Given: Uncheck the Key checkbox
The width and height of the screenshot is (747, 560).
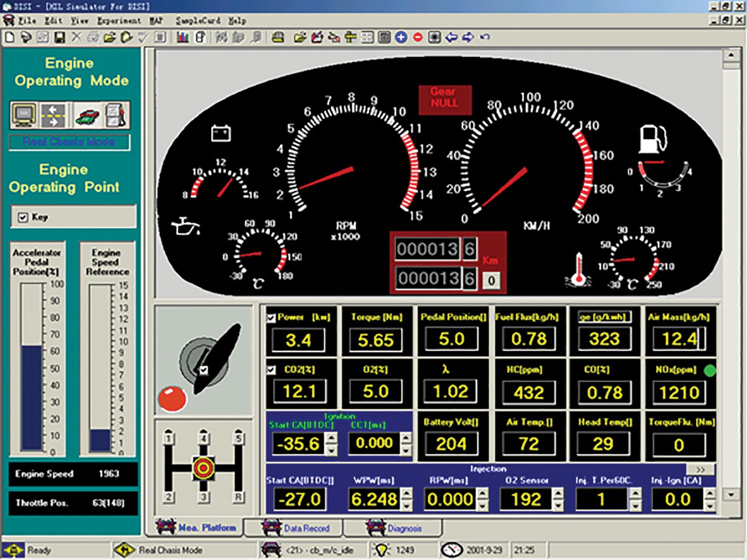Looking at the screenshot, I should [23, 217].
